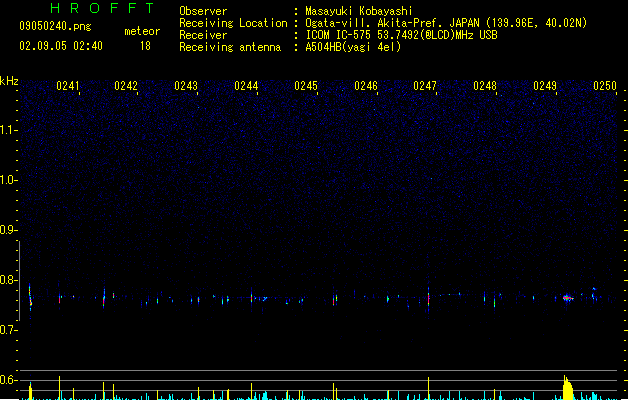The width and height of the screenshot is (629, 400).
Task: Click the 0.9 kHz frequency label
Action: tap(8, 230)
